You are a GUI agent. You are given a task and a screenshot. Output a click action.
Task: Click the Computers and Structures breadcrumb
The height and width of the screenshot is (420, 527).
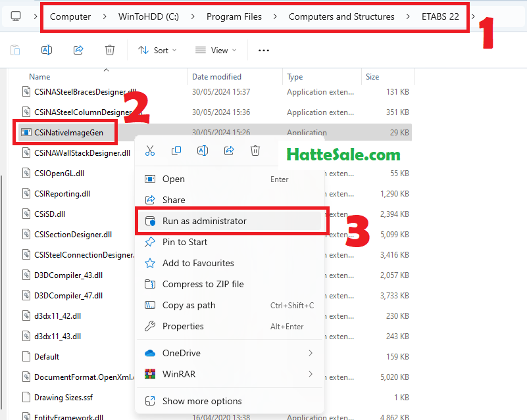341,16
